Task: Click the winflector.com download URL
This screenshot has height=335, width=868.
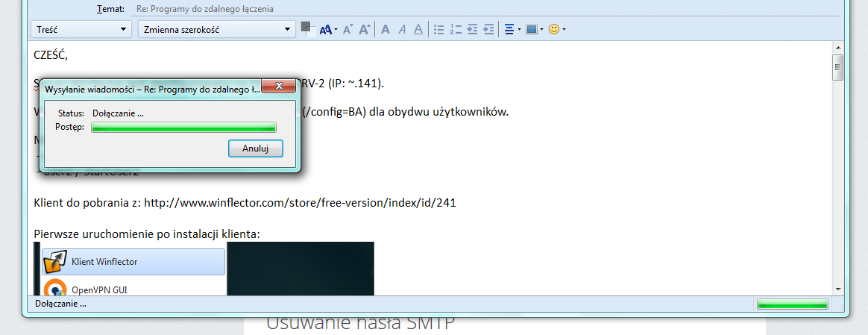Action: 300,203
